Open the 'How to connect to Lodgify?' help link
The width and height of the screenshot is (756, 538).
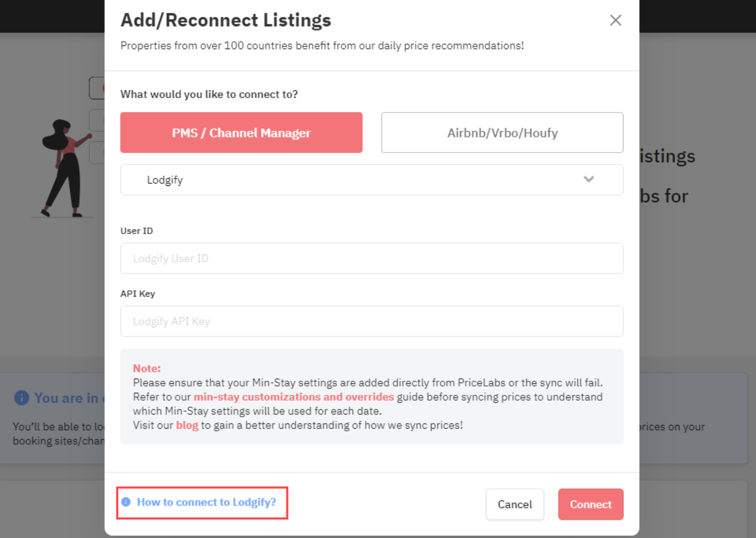(207, 502)
